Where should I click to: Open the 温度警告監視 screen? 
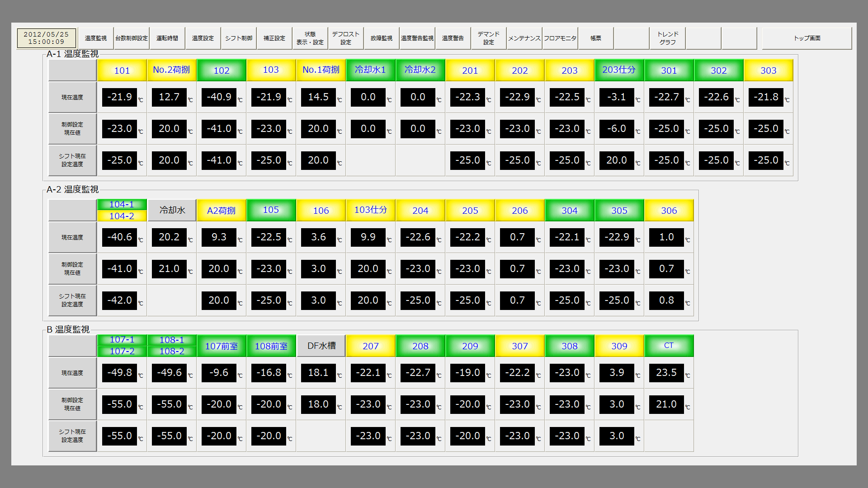pyautogui.click(x=417, y=38)
